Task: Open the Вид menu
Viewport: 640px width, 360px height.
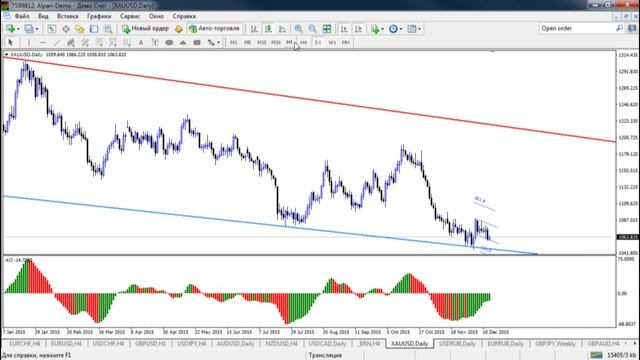Action: (x=43, y=16)
